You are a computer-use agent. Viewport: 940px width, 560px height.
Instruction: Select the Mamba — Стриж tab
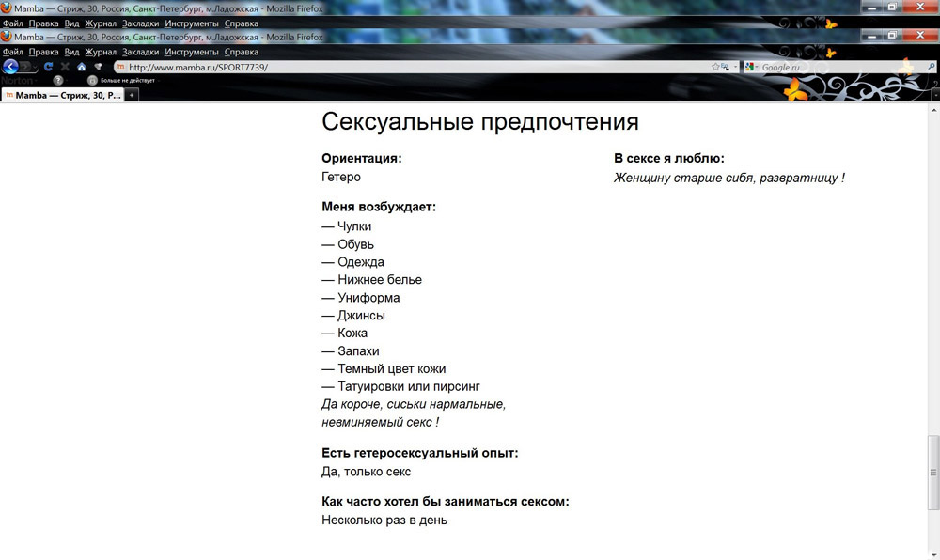[62, 95]
